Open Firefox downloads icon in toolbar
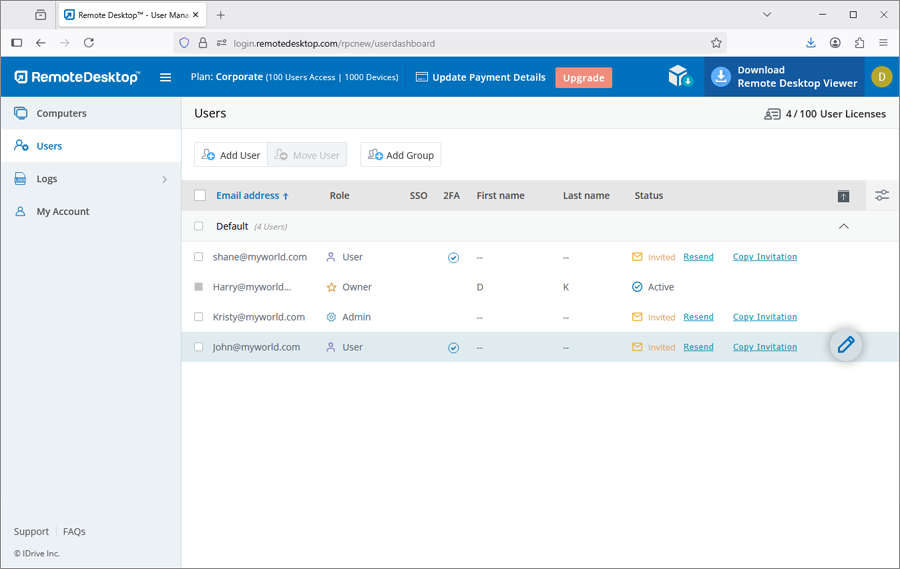This screenshot has height=569, width=900. tap(811, 43)
